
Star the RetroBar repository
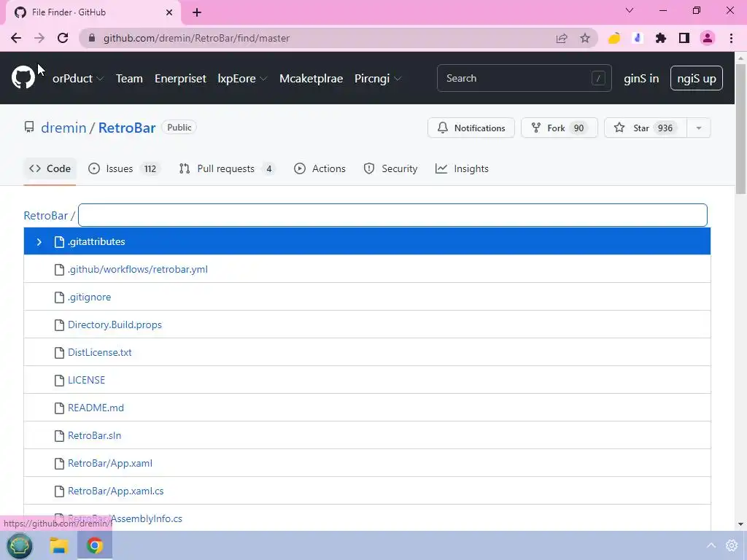click(x=646, y=128)
